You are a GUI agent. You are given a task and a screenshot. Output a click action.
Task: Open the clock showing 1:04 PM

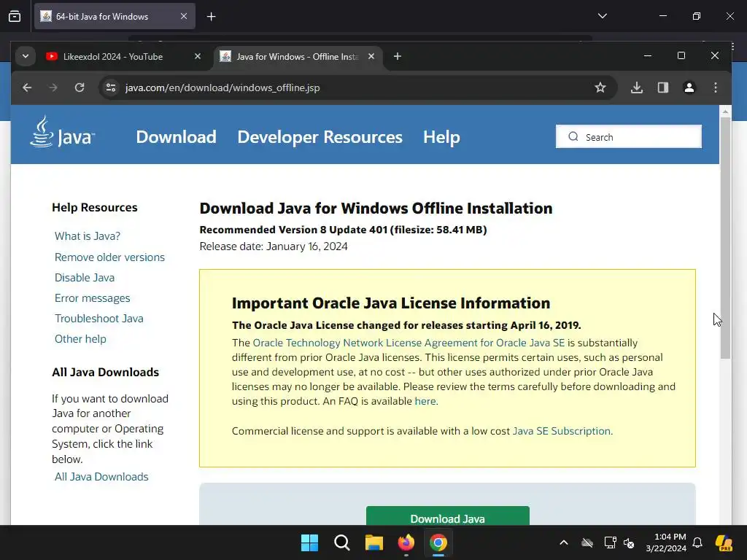tap(666, 542)
